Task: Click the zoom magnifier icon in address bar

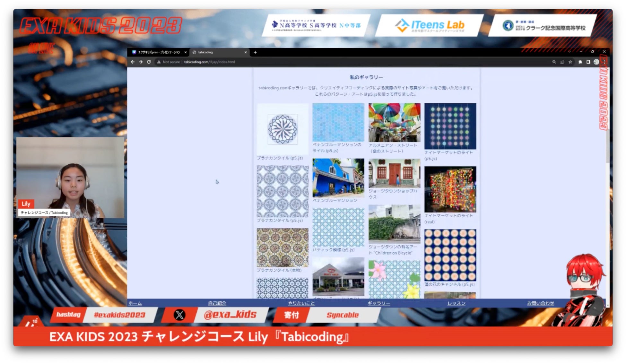Action: tap(554, 62)
